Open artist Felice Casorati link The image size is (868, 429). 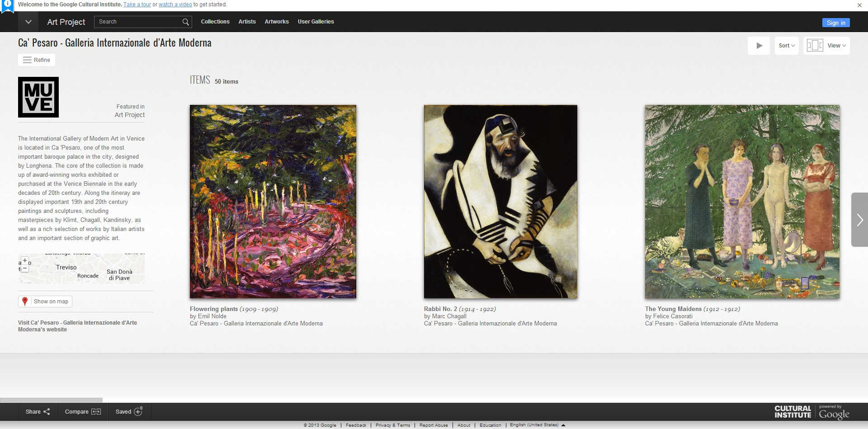[x=673, y=316]
